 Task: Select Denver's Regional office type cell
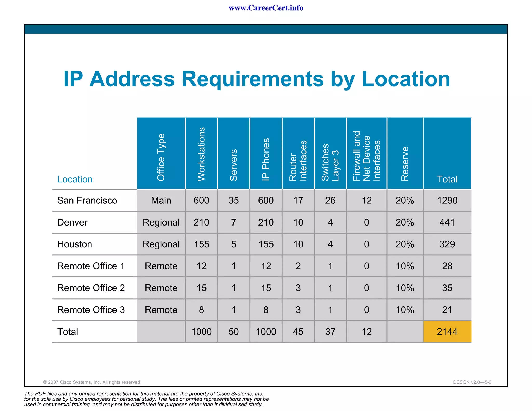point(161,222)
